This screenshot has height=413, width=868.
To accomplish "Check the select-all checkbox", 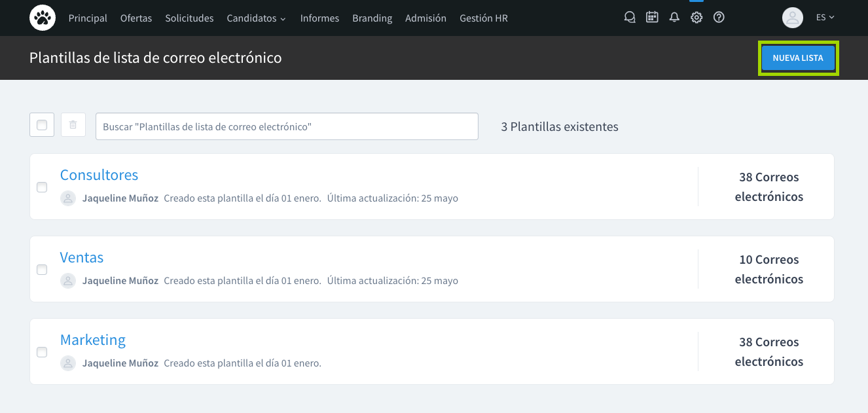I will tap(41, 124).
